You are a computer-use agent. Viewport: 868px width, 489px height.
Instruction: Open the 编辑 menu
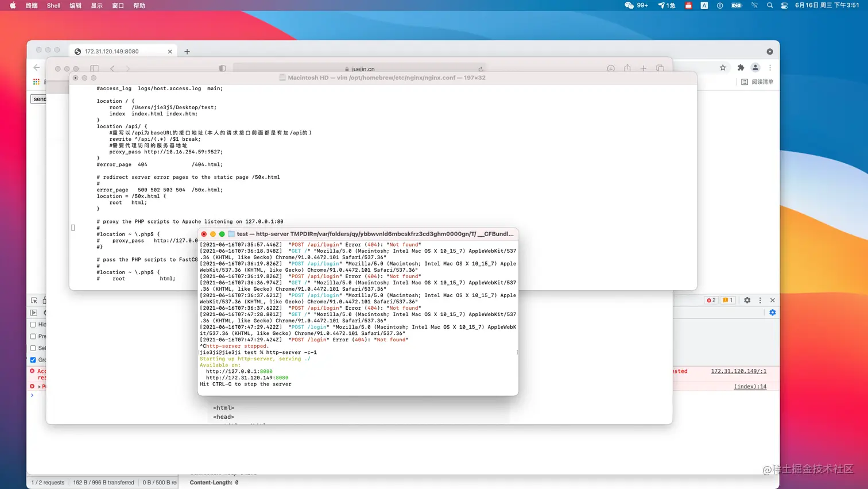click(x=75, y=5)
